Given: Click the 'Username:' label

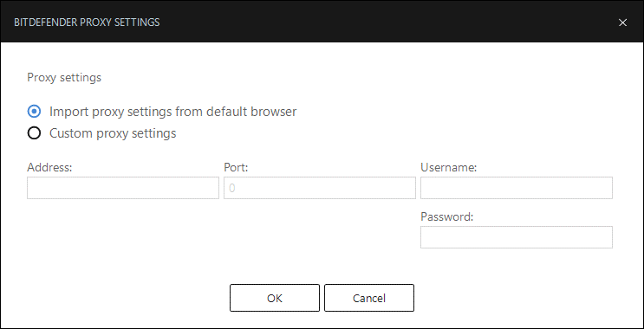Looking at the screenshot, I should pyautogui.click(x=448, y=167).
